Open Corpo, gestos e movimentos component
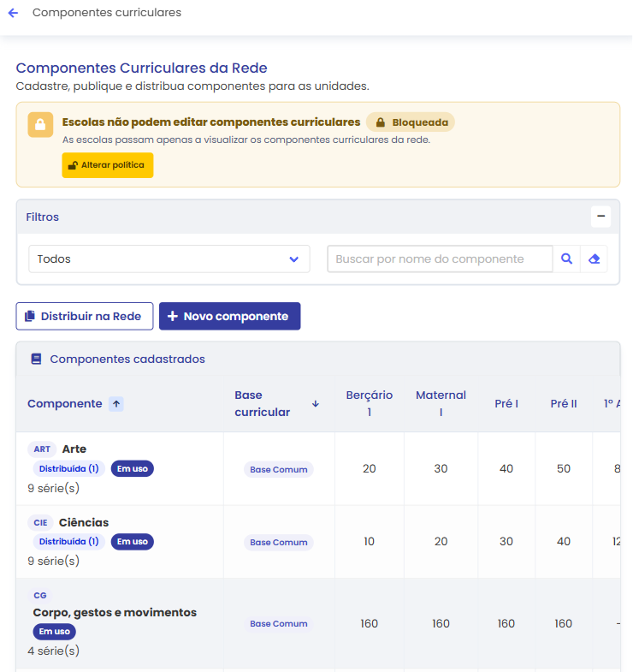Screen dimensions: 633x672 (x=115, y=613)
